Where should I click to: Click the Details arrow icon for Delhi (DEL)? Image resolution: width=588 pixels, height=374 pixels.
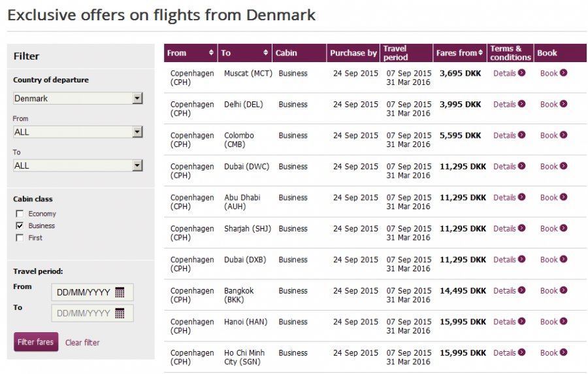tap(521, 104)
